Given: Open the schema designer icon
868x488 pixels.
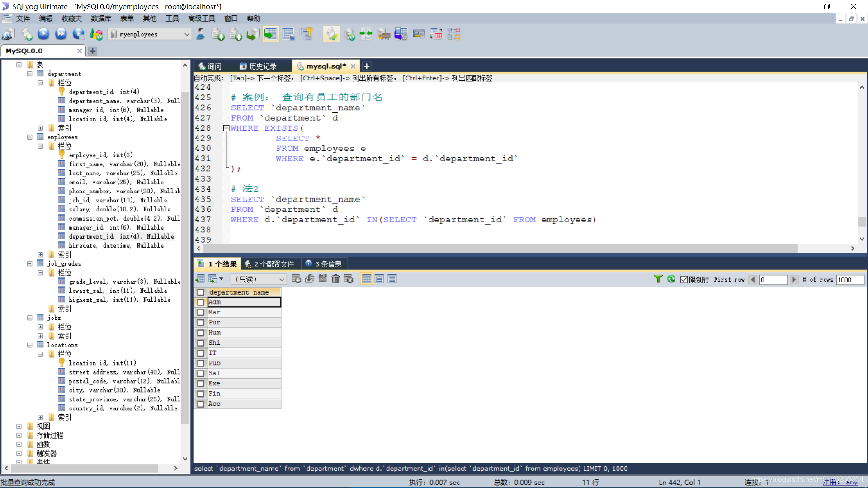Looking at the screenshot, I should [x=453, y=34].
